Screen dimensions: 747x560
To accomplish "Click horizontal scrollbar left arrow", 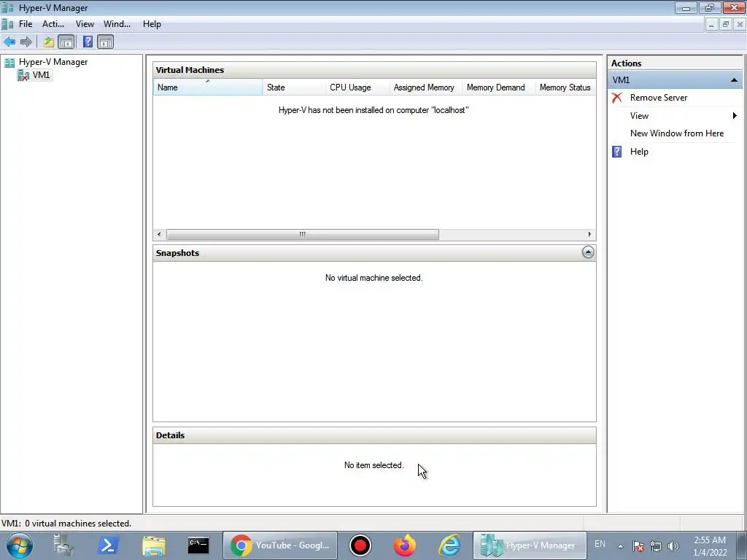I will pos(159,234).
